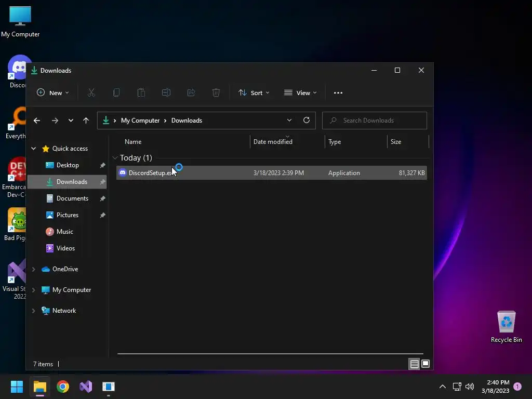Open Visual Studio from the taskbar
This screenshot has width=532, height=399.
[x=86, y=387]
